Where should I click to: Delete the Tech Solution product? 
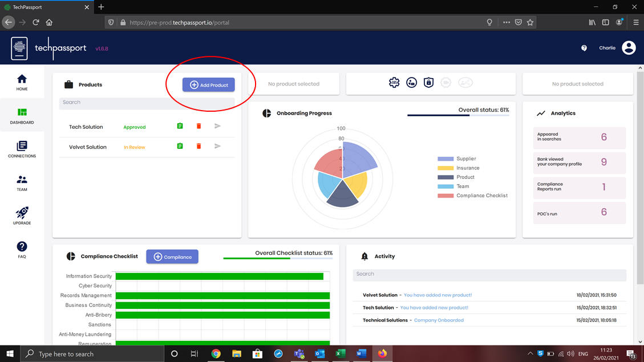pyautogui.click(x=199, y=126)
